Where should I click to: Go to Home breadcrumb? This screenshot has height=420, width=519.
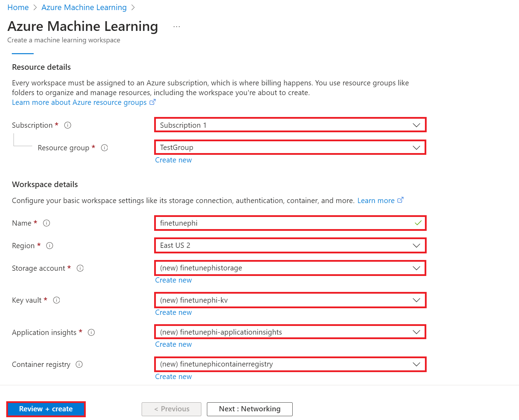(x=18, y=8)
